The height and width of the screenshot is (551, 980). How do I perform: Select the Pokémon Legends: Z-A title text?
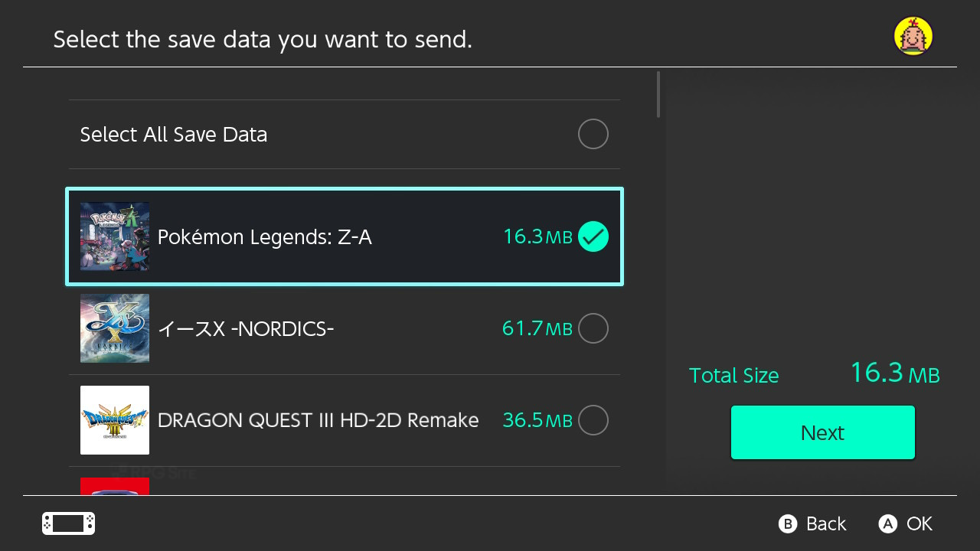[264, 237]
